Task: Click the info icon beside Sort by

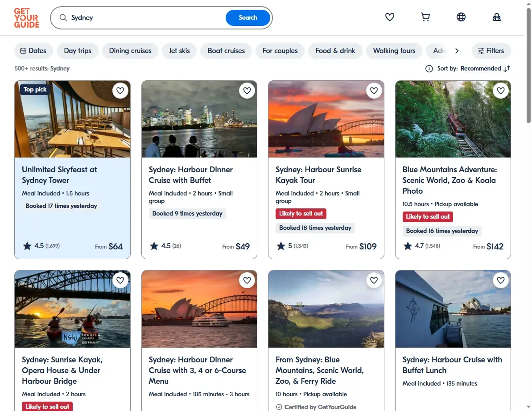Action: pyautogui.click(x=429, y=69)
